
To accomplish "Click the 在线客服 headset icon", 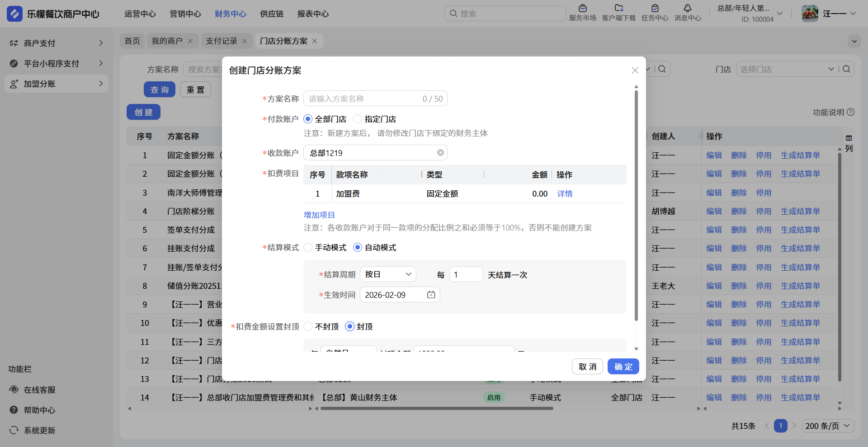I will pos(14,390).
